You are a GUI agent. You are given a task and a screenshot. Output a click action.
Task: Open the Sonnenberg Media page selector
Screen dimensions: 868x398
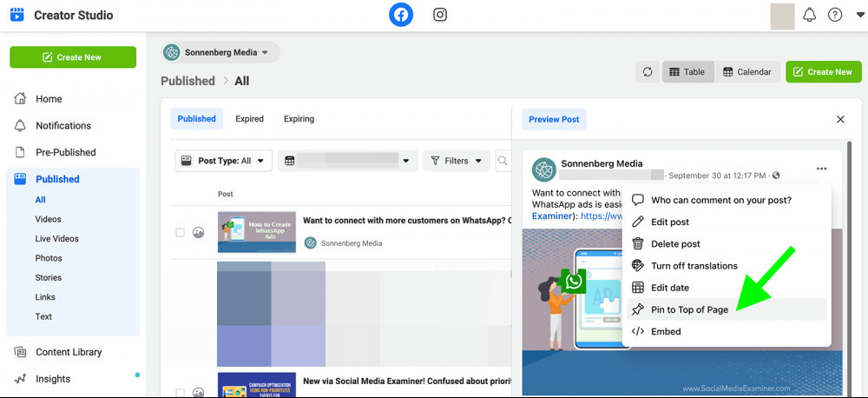pos(220,53)
